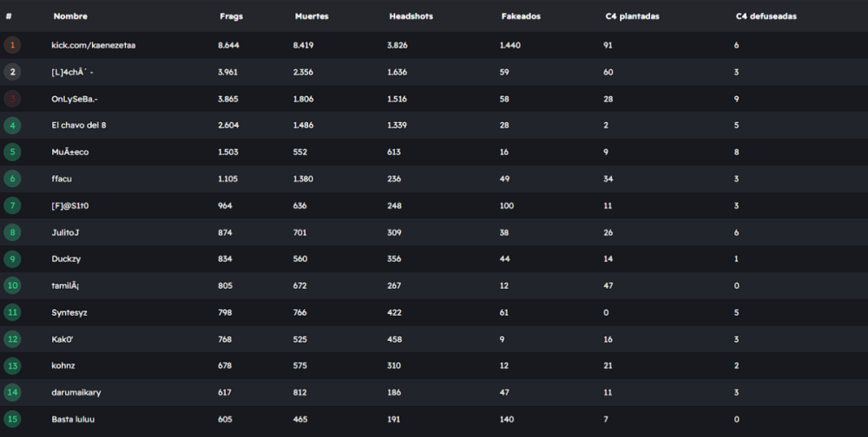
Task: Sort by the Fakeados column header
Action: point(521,16)
